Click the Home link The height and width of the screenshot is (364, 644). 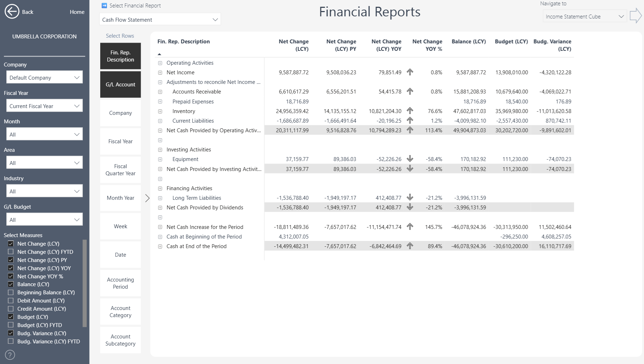(77, 12)
